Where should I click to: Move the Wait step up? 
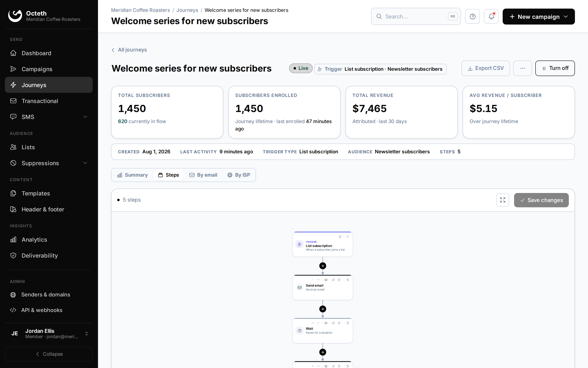click(313, 323)
